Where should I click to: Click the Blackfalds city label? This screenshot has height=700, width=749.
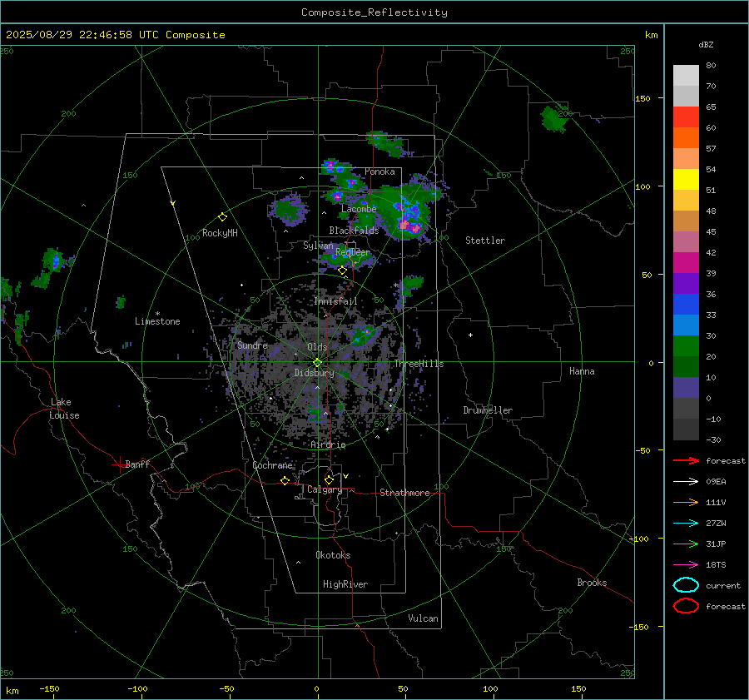[x=354, y=231]
